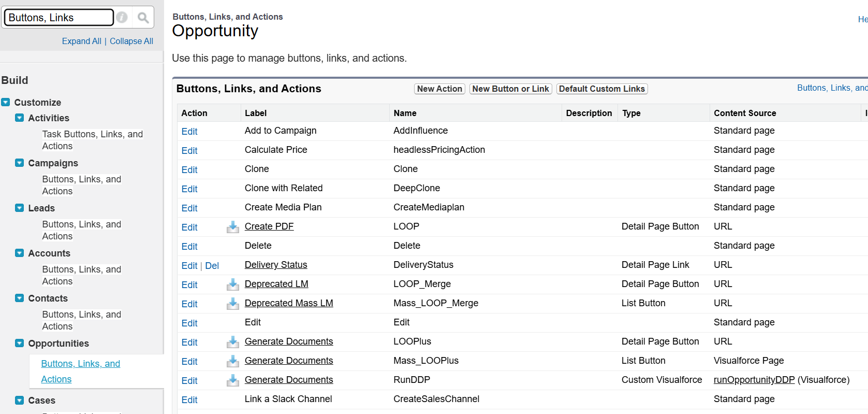Collapse the Opportunities tree node

pyautogui.click(x=20, y=343)
